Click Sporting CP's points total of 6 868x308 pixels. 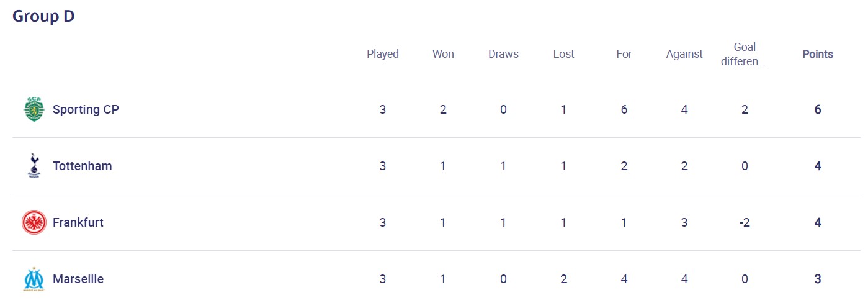point(818,109)
